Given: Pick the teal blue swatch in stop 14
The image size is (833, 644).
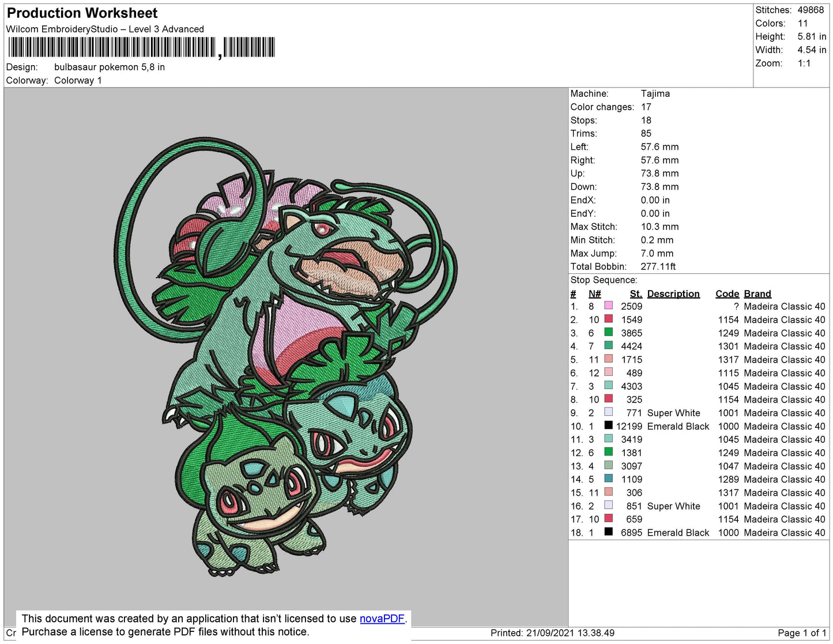Looking at the screenshot, I should coord(608,478).
